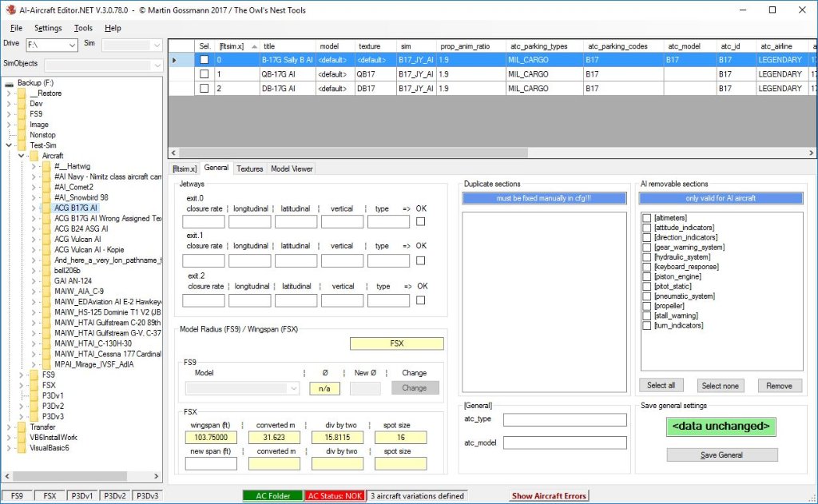818x504 pixels.
Task: Expand the __Restore folder node
Action: [9, 93]
